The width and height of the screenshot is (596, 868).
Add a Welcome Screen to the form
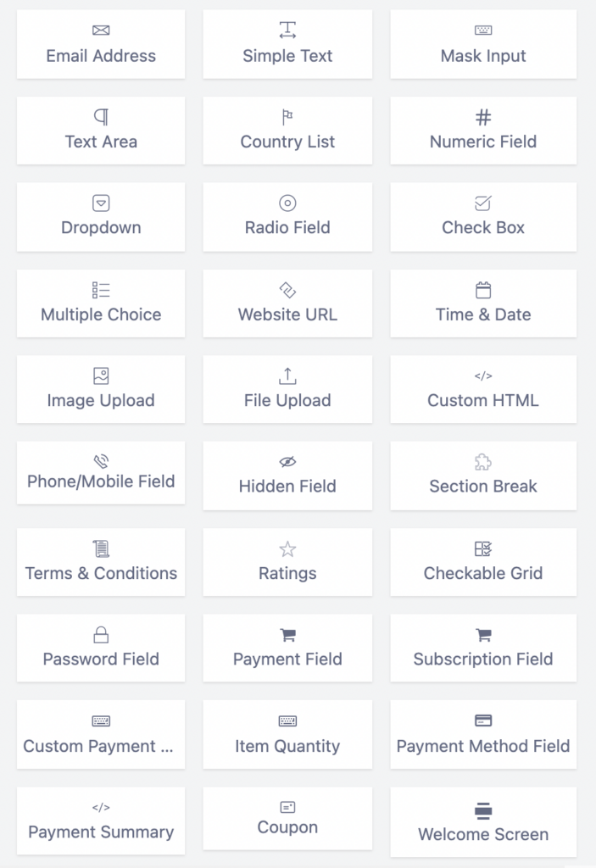(482, 819)
